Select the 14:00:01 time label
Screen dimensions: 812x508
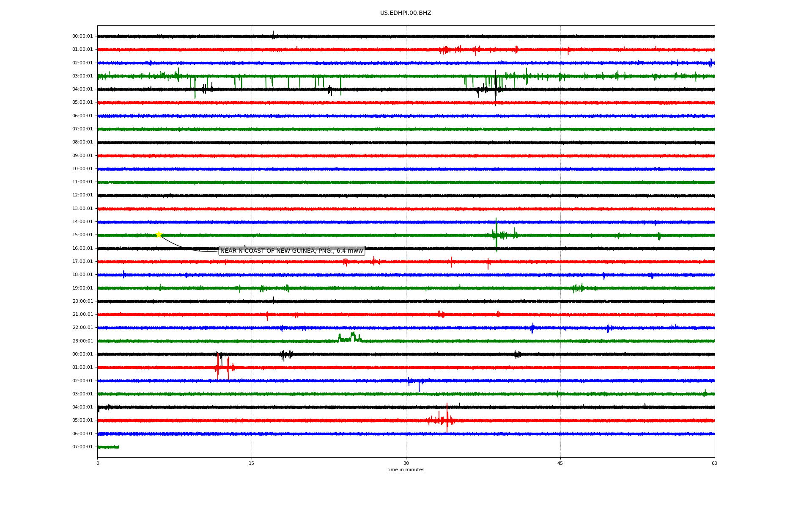pos(82,222)
